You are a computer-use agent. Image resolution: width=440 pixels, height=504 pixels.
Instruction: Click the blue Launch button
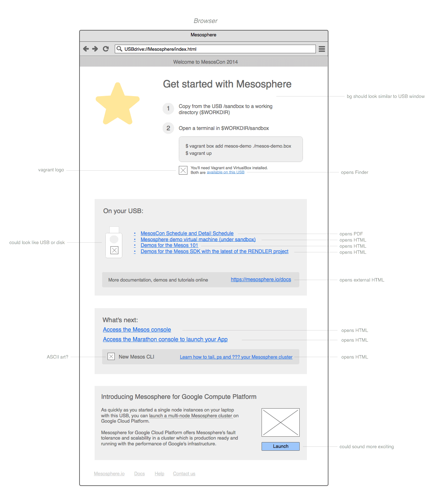click(281, 446)
